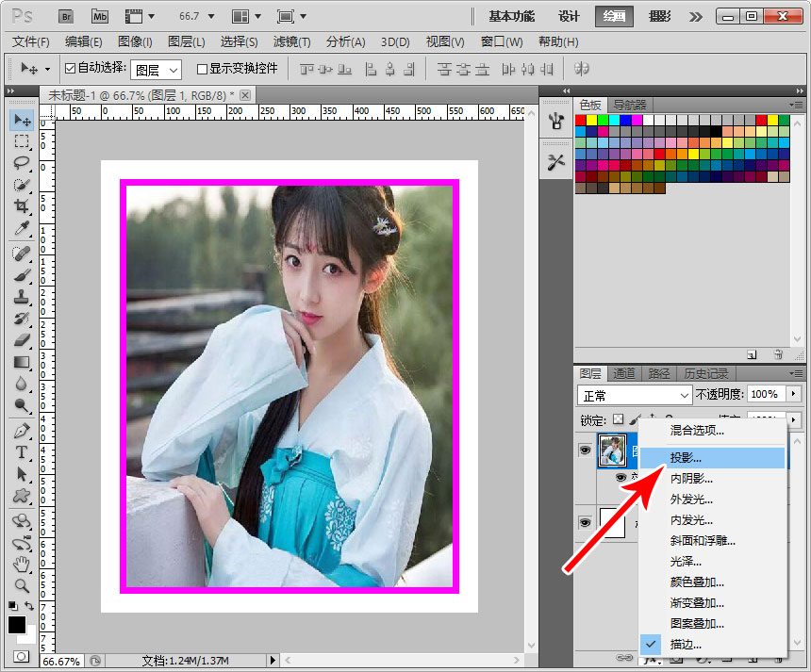Screen dimensions: 811x672
Task: Open the screen mode dropdown
Action: pos(291,17)
